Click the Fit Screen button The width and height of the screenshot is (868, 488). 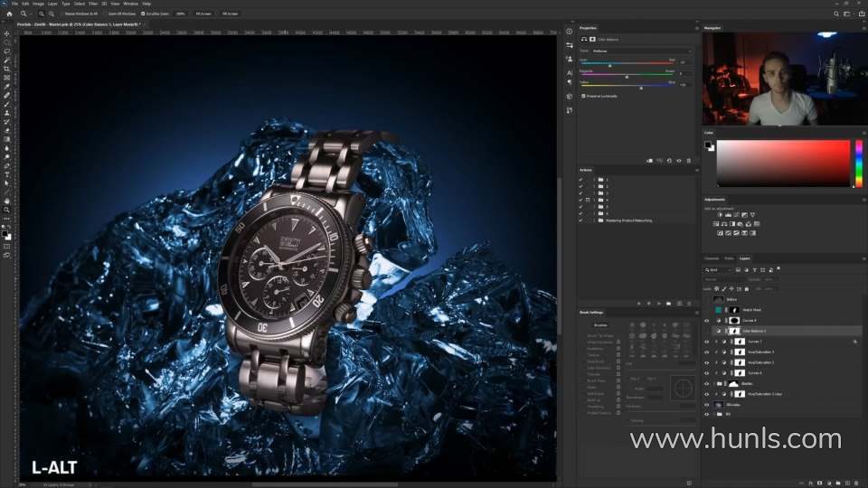(x=203, y=14)
